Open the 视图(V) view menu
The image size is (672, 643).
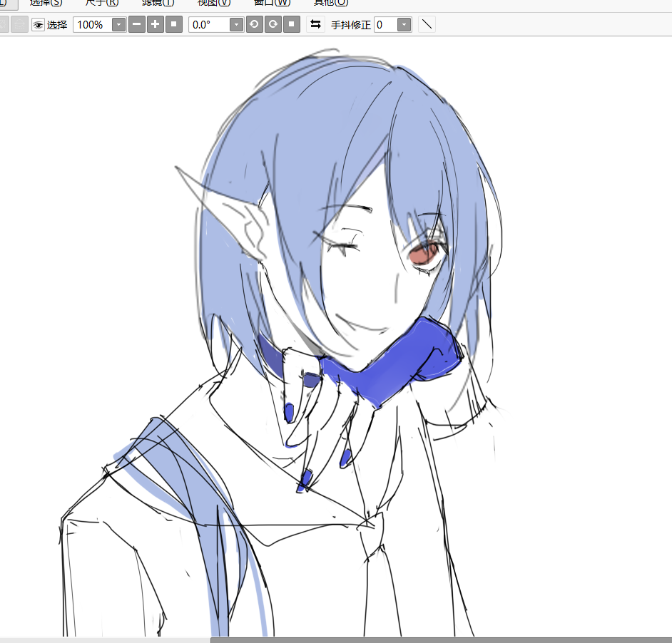tap(214, 3)
